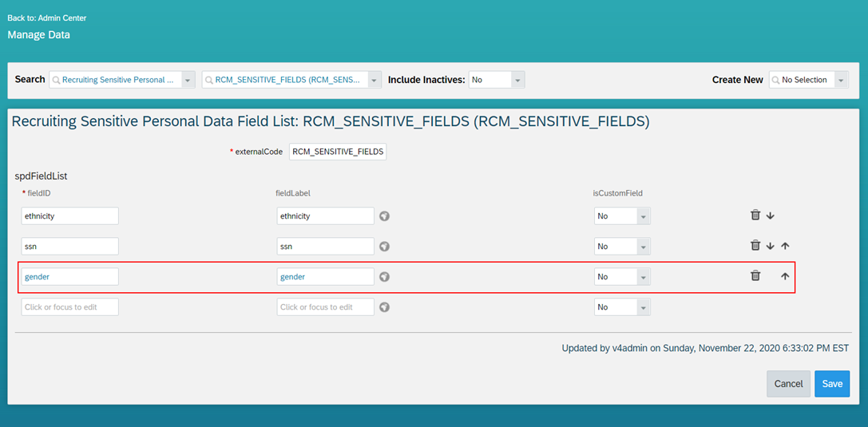This screenshot has height=427, width=868.
Task: Move the gender row up
Action: point(785,277)
